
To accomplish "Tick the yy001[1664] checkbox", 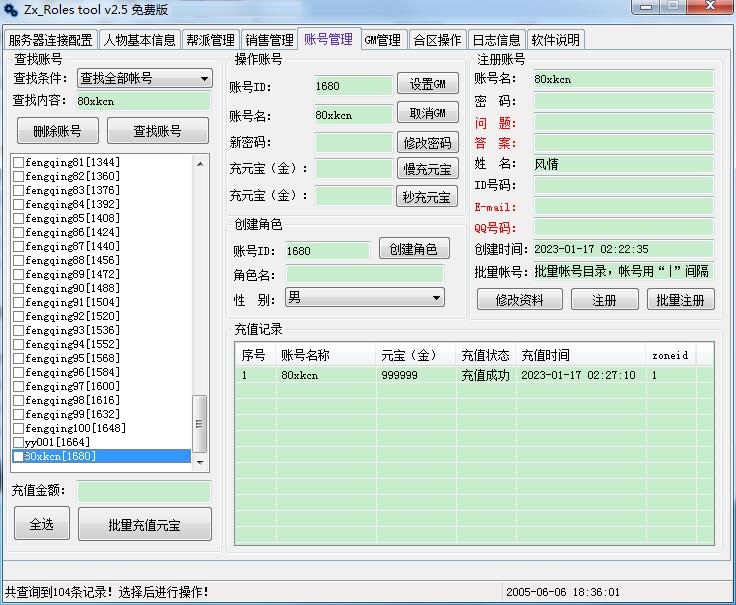I will point(19,442).
